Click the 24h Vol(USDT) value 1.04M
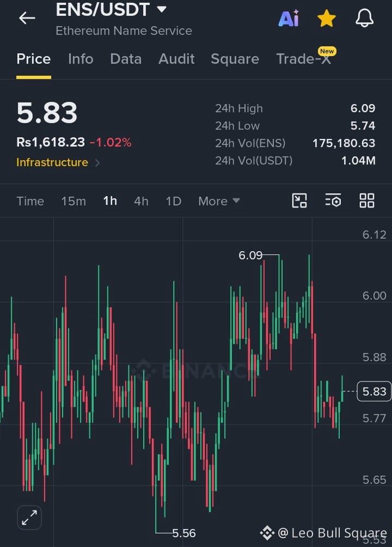 coord(358,161)
